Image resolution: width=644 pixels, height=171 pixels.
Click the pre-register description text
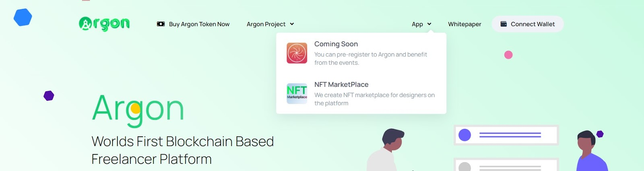click(x=371, y=59)
